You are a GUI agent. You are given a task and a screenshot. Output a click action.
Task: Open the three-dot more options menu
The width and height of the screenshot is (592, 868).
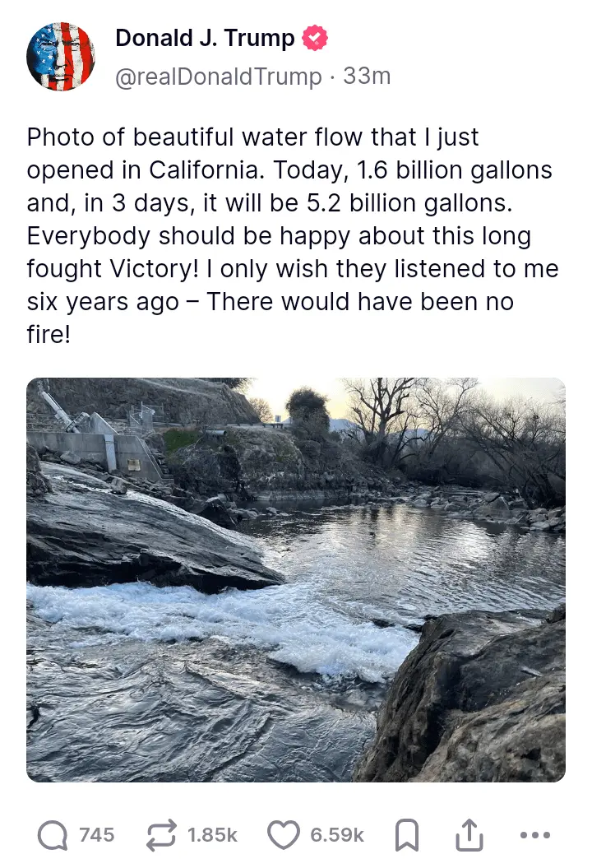click(535, 835)
